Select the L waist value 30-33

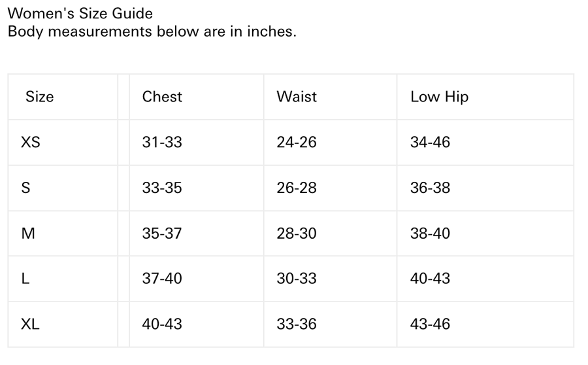(297, 279)
